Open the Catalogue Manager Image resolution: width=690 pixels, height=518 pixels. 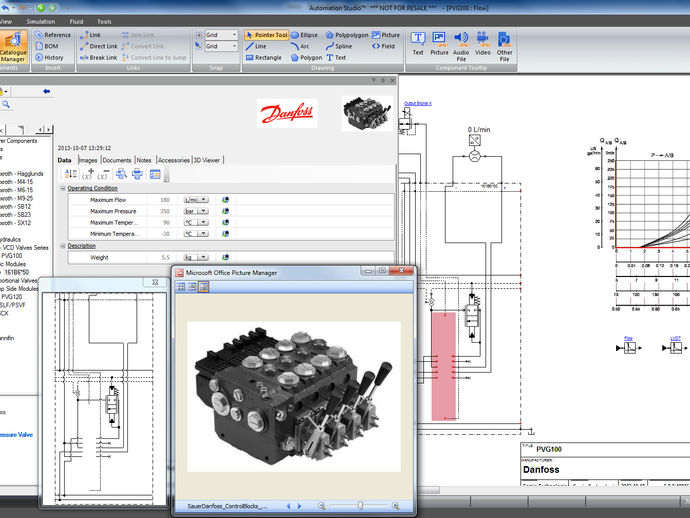(x=14, y=47)
